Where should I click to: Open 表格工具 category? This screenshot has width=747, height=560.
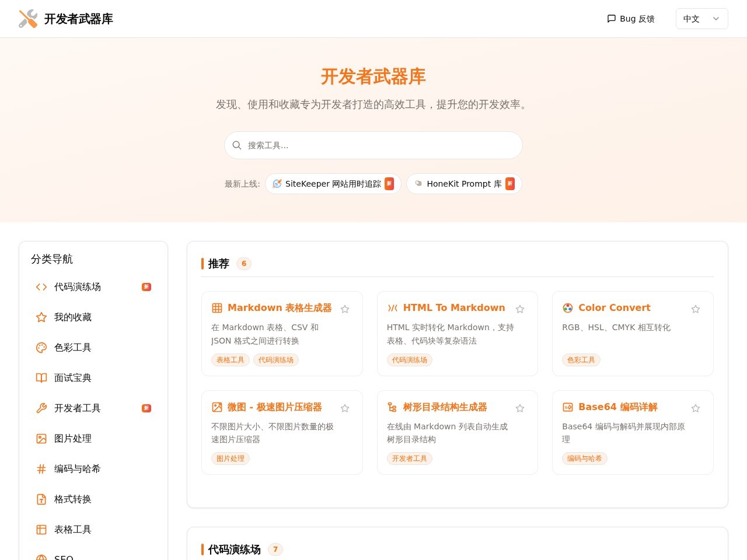pos(93,530)
